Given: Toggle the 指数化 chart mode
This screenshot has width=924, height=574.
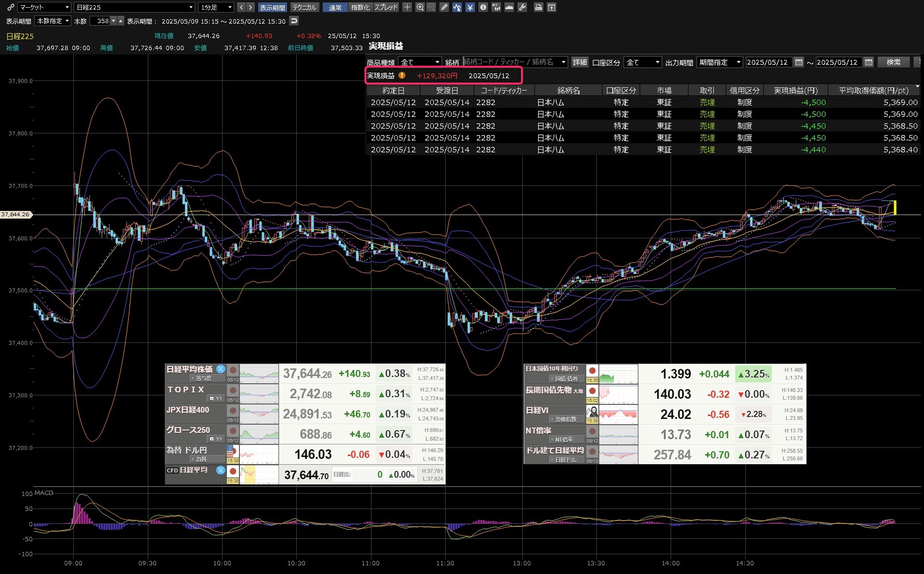Looking at the screenshot, I should point(360,7).
